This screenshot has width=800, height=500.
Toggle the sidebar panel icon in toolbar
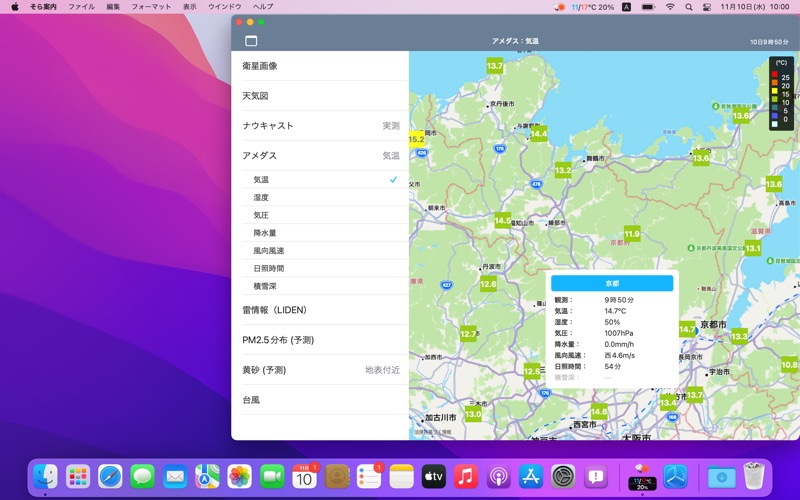pyautogui.click(x=251, y=41)
